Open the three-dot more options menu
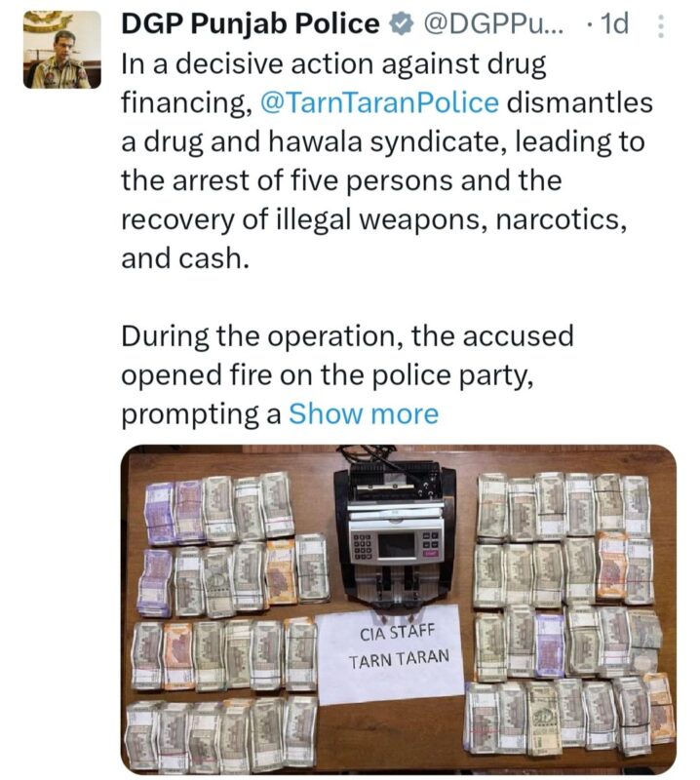The width and height of the screenshot is (700, 780). point(661,26)
